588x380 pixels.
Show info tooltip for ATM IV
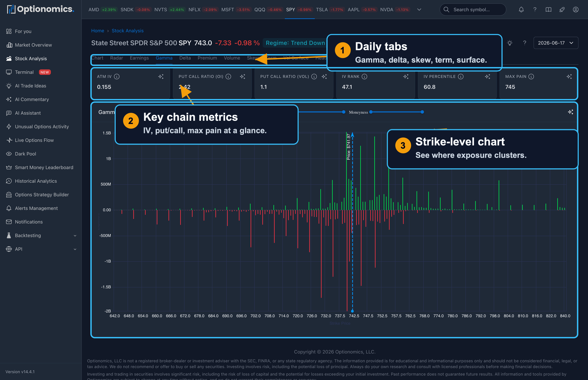tap(117, 77)
